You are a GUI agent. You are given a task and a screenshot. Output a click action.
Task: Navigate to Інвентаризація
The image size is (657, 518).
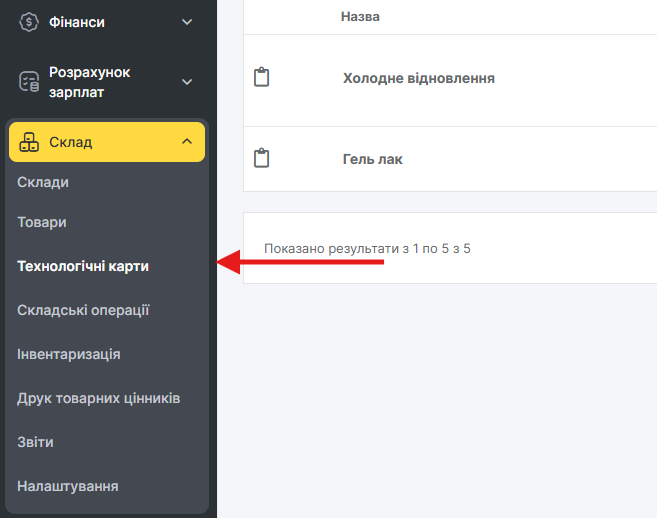pyautogui.click(x=69, y=354)
